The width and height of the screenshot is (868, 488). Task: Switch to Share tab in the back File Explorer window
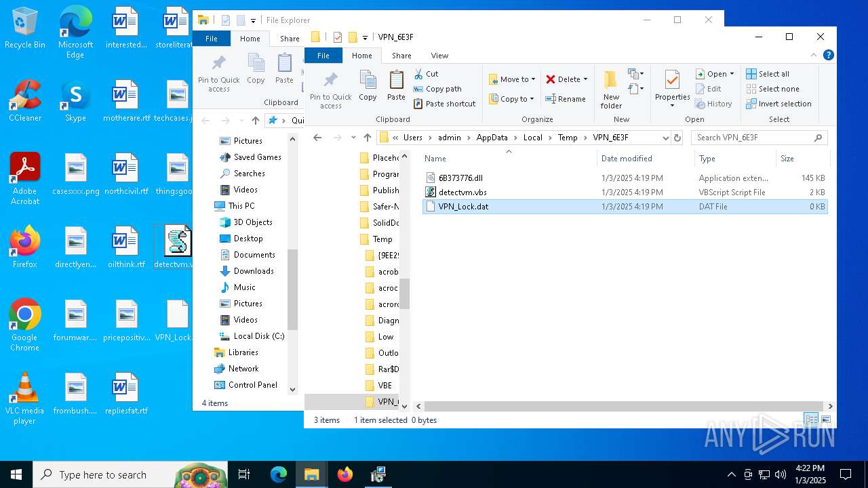pyautogui.click(x=290, y=39)
